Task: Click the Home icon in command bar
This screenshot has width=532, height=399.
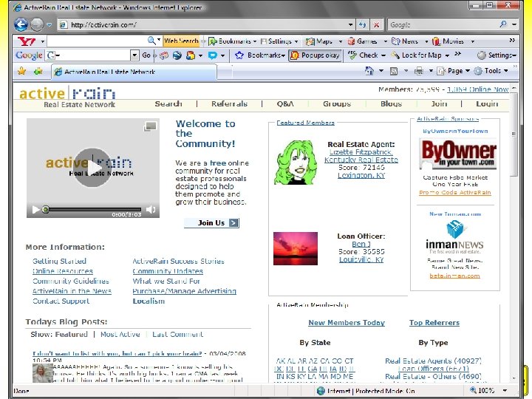Action: tap(369, 71)
